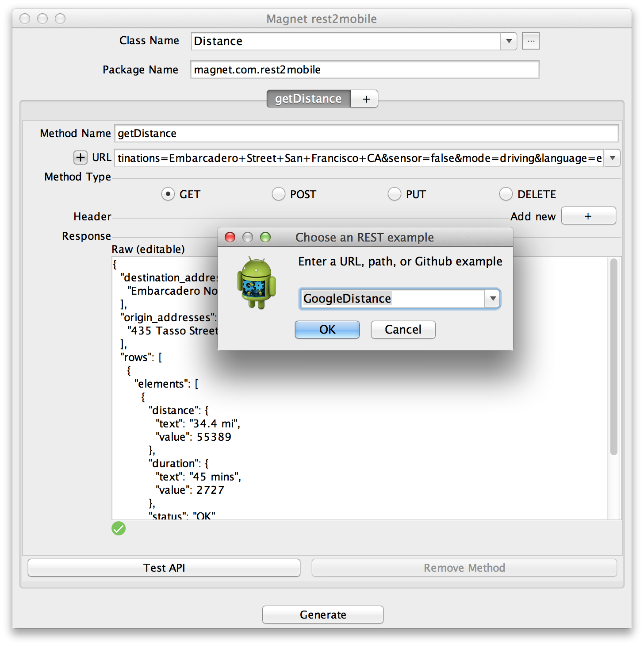The height and width of the screenshot is (646, 644).
Task: Click the "value": 55389 line in response
Action: coord(193,437)
